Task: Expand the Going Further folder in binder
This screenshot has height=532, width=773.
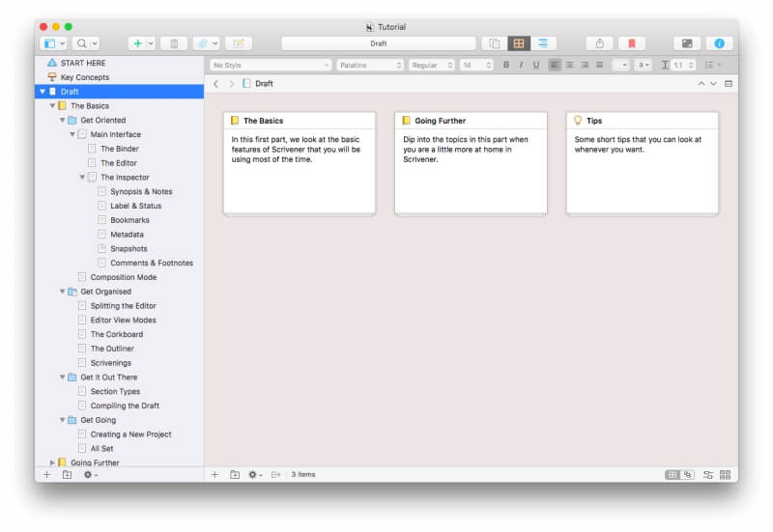Action: [52, 462]
